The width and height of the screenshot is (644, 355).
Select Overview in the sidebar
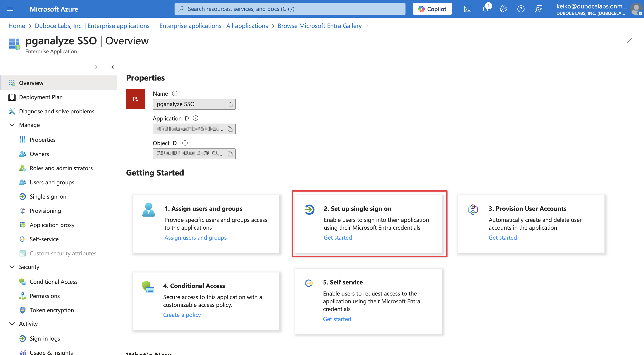[x=59, y=83]
